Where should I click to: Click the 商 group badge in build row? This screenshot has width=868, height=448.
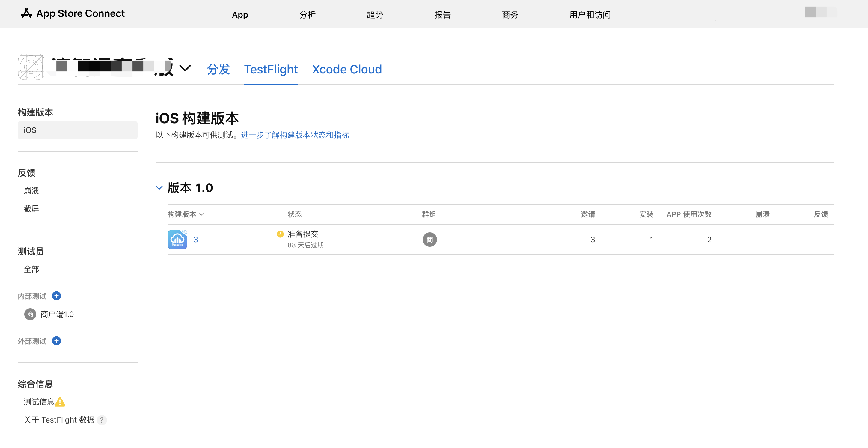point(430,240)
